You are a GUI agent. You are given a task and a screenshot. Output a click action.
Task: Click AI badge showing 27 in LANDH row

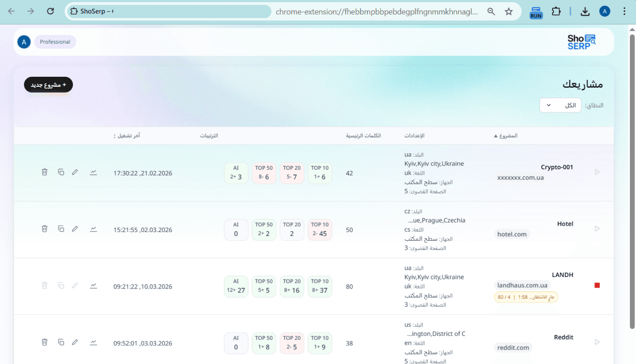tap(236, 286)
